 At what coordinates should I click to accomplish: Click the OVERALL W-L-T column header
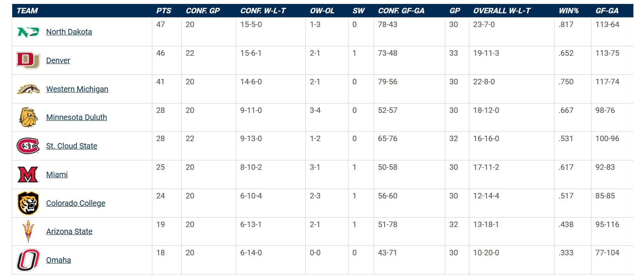tap(502, 11)
